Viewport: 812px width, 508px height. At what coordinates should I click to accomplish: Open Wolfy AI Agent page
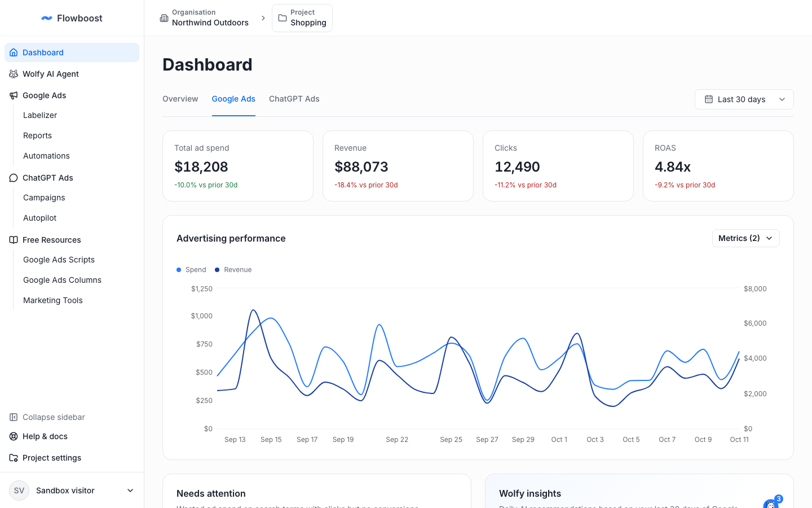[x=72, y=74]
